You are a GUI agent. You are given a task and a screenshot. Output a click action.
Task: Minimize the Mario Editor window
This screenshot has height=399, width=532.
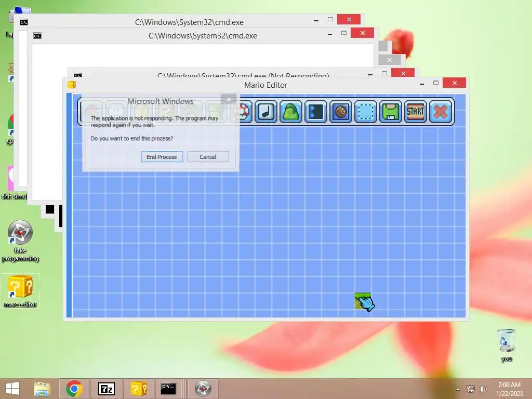pos(422,84)
